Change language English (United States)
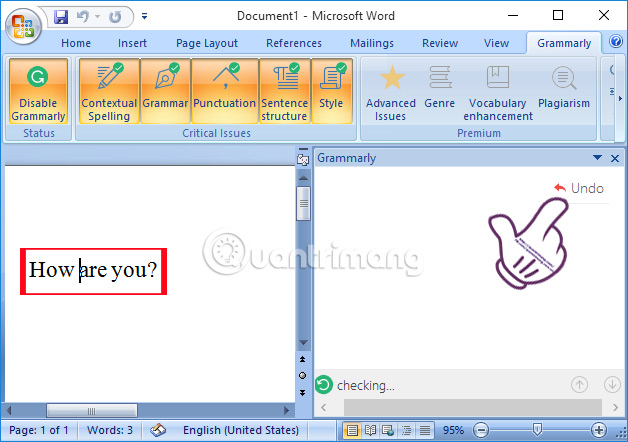Viewport: 628px width, 442px height. 241,430
